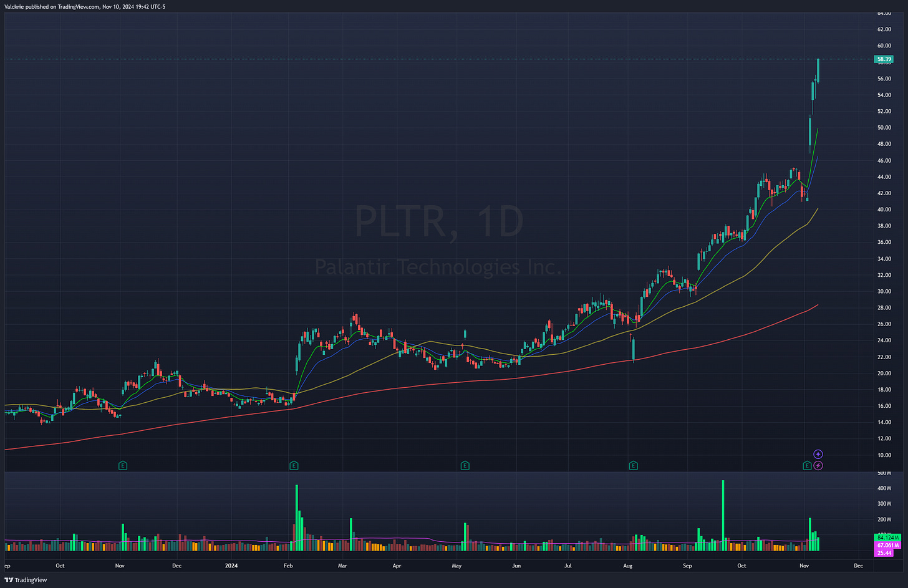The image size is (908, 588).
Task: Click the 60.00 price axis label
Action: point(884,46)
